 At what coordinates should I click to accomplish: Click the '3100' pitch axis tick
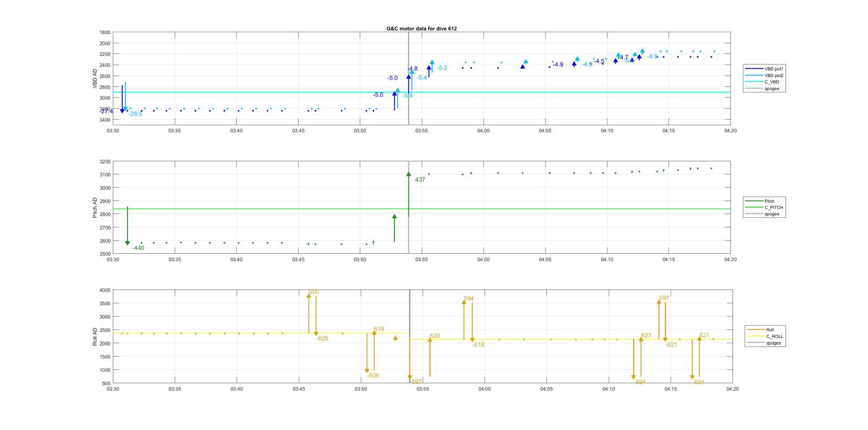[105, 175]
